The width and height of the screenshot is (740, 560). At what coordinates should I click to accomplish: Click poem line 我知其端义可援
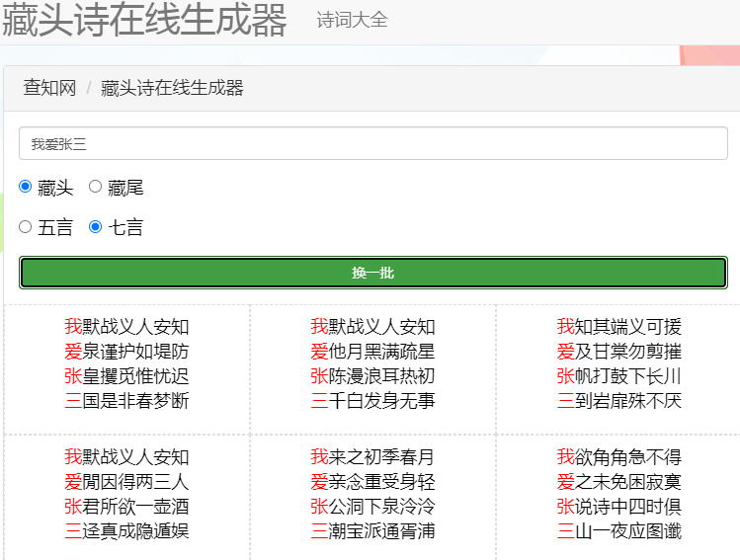click(618, 327)
